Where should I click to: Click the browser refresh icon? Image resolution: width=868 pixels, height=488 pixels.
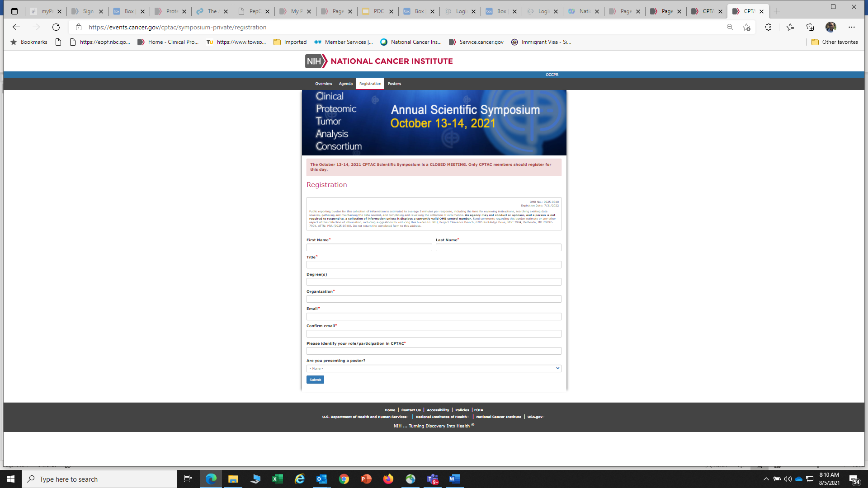(56, 27)
